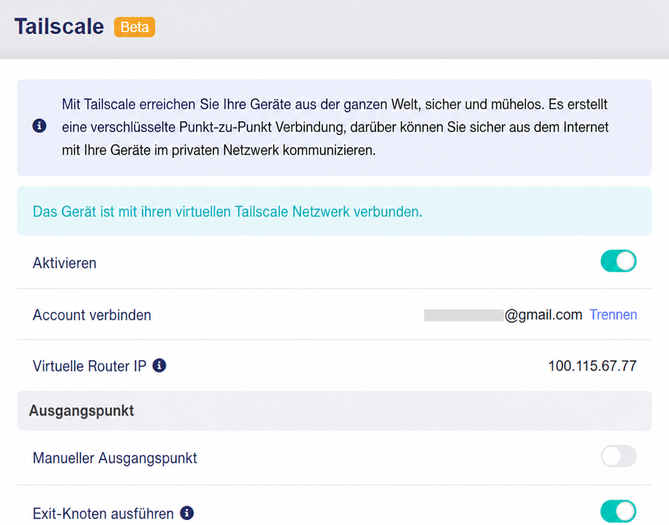Image resolution: width=669 pixels, height=525 pixels.
Task: Click the Exit-Knoten ausführen label
Action: 103,513
